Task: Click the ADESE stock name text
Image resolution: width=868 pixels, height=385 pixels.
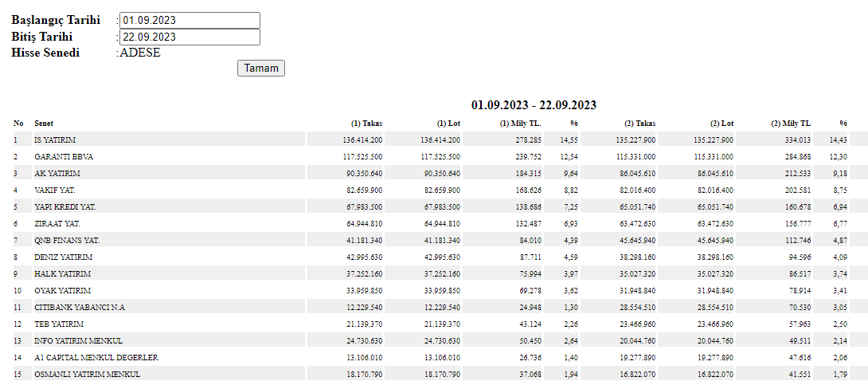Action: (140, 53)
